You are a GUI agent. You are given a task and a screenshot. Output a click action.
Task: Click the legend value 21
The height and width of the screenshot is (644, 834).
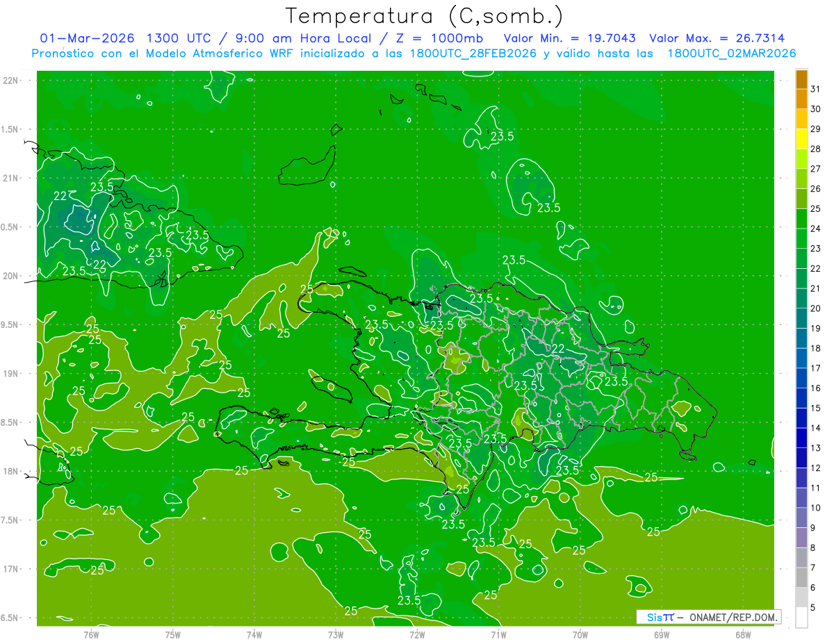tap(816, 289)
